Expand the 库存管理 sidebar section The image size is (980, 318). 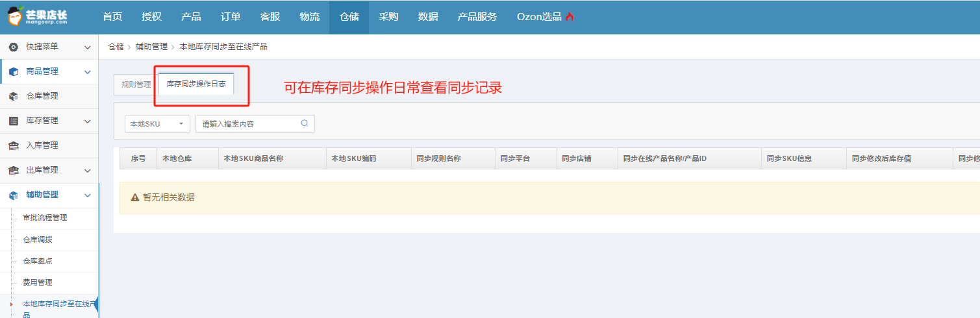(87, 121)
